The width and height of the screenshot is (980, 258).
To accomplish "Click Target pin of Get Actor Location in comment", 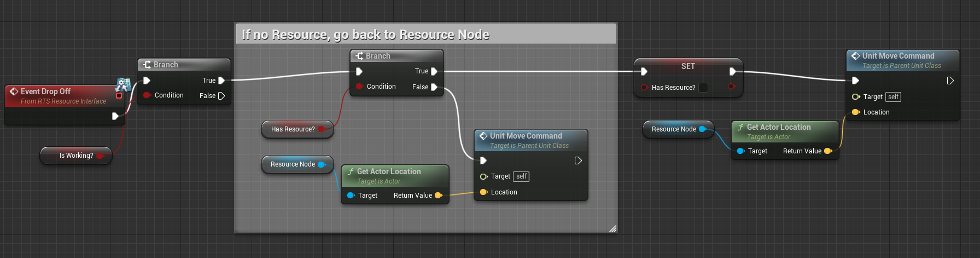I will 351,196.
